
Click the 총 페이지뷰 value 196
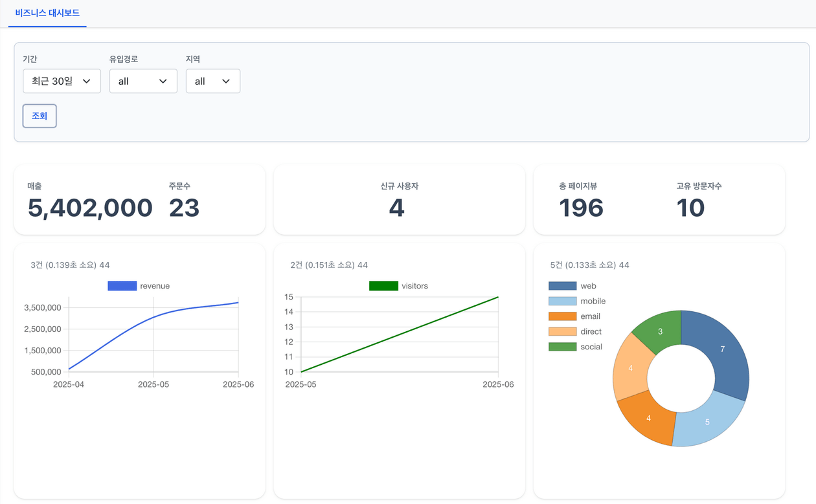coord(581,208)
